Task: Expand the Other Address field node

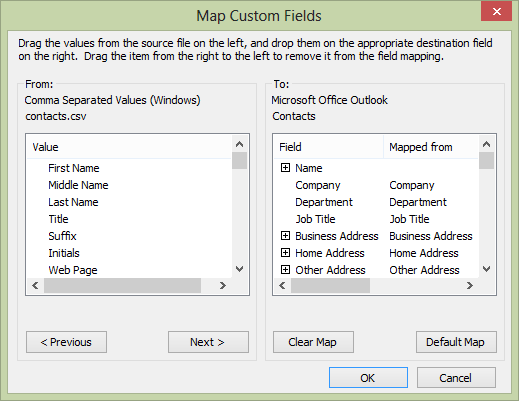Action: [285, 270]
